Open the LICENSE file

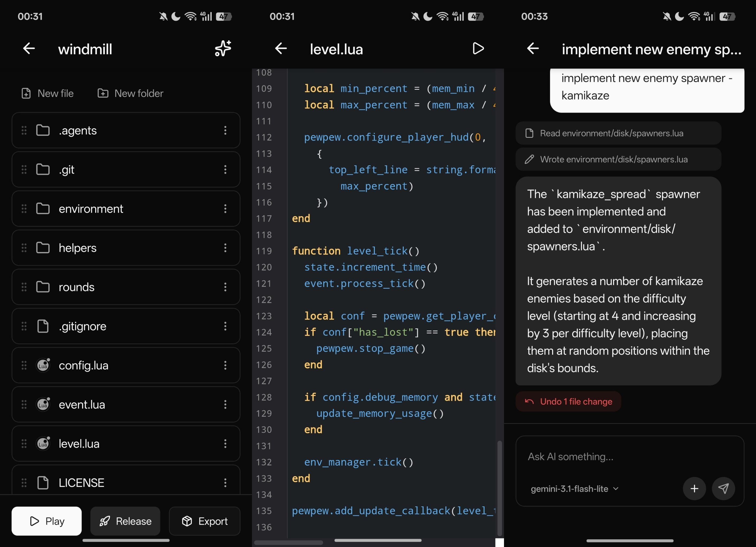click(126, 480)
